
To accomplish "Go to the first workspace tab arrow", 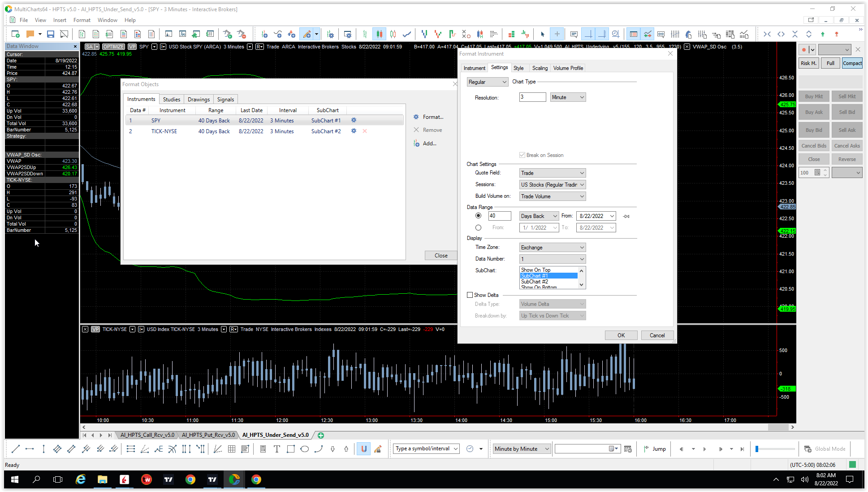I will click(x=85, y=435).
